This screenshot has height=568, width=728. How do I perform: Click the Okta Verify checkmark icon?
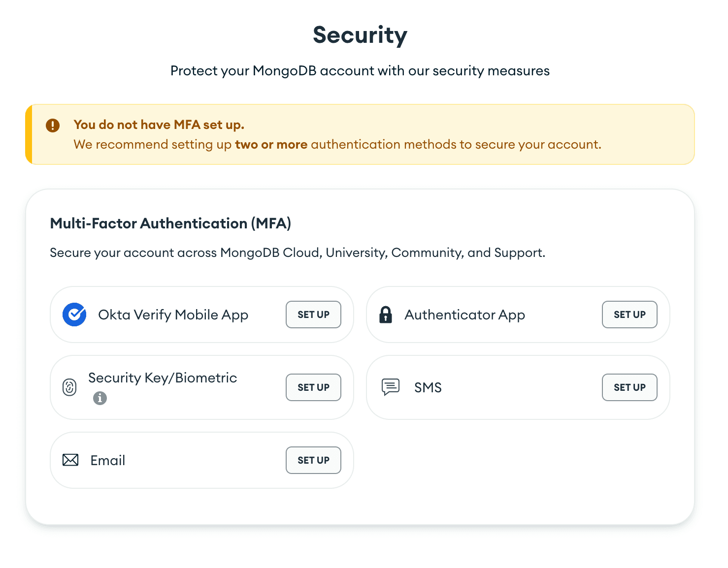[x=74, y=315]
